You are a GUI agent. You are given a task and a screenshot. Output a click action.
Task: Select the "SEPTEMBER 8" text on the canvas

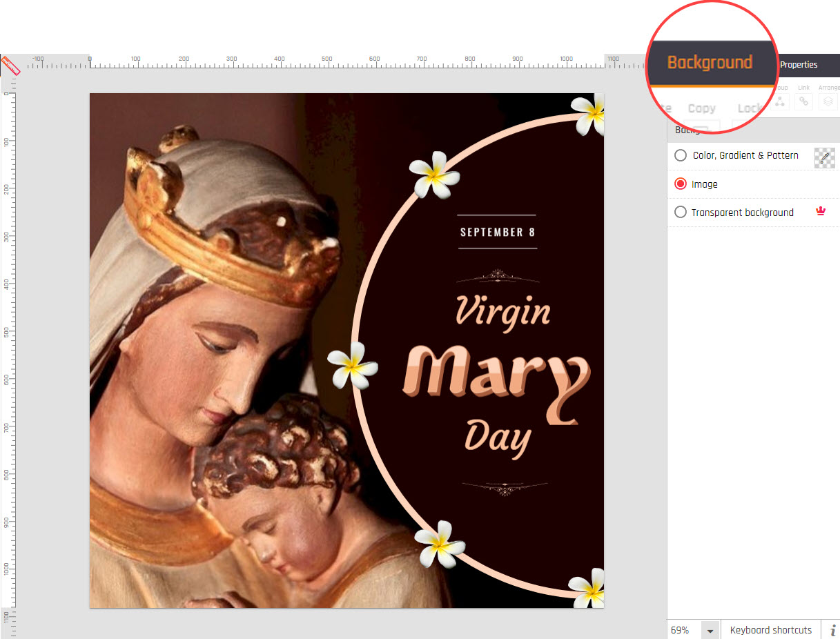pyautogui.click(x=498, y=233)
